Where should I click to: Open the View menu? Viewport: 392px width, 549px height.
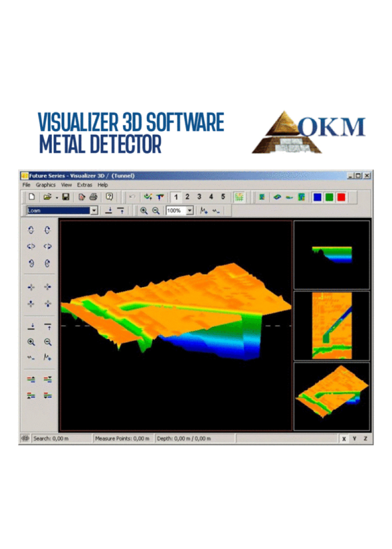pos(66,185)
